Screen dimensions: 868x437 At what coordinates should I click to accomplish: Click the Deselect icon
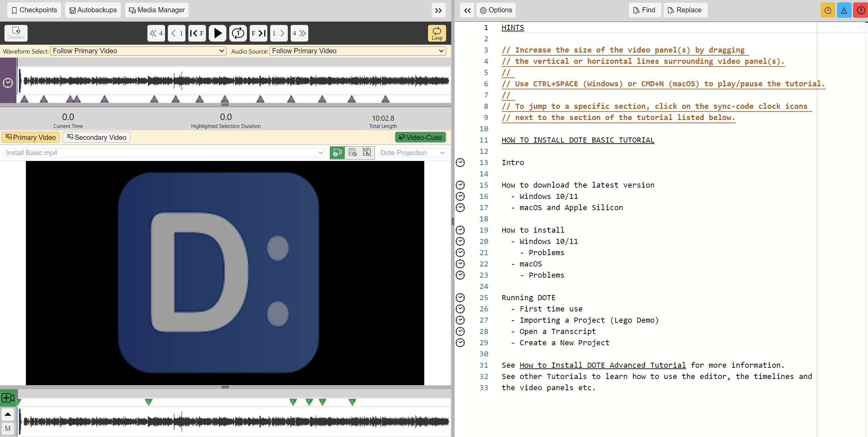(16, 33)
